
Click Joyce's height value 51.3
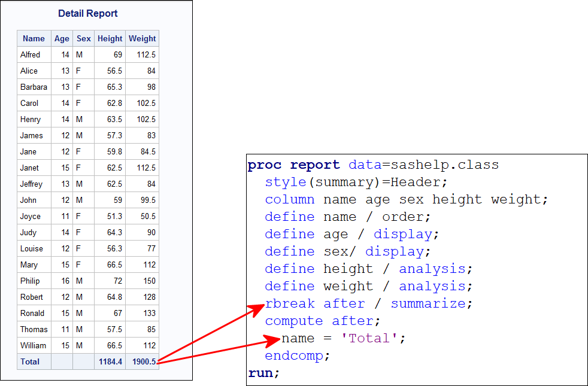coord(114,216)
